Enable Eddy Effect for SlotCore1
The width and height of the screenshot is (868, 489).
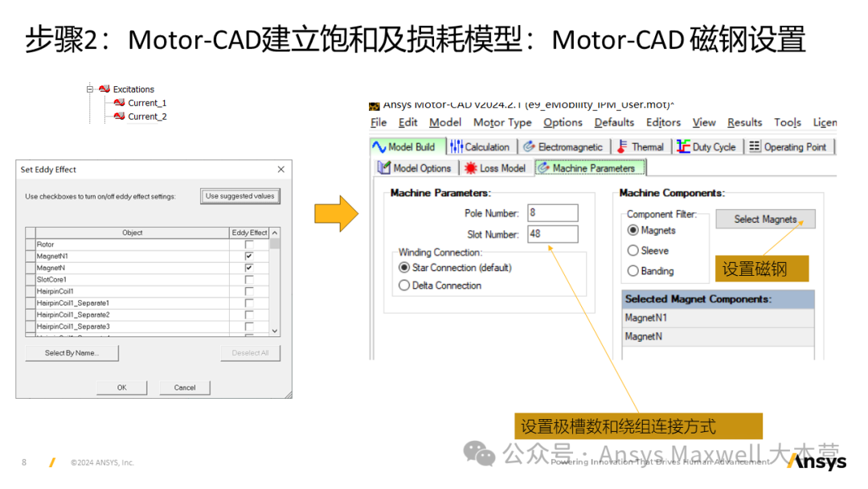tap(249, 280)
